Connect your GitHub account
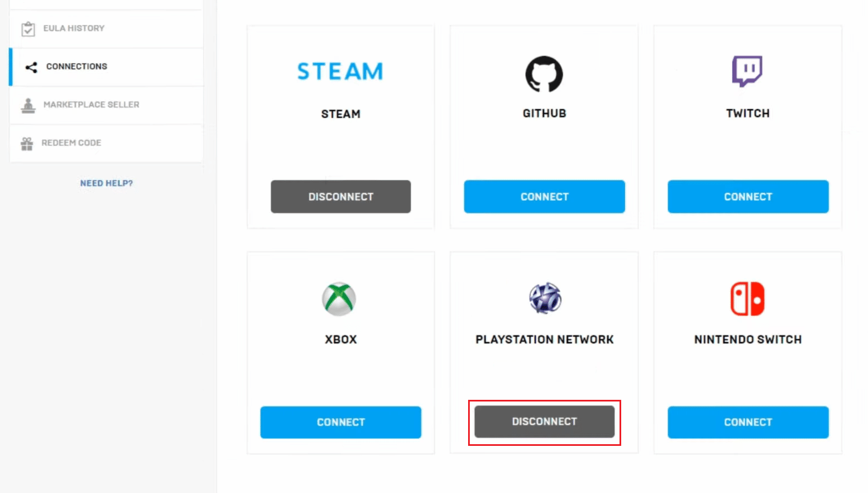 tap(544, 196)
